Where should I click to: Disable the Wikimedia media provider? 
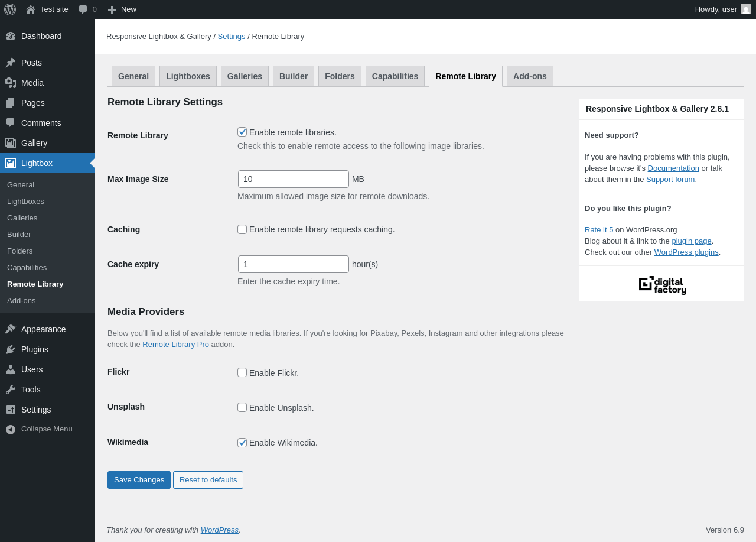click(x=242, y=443)
